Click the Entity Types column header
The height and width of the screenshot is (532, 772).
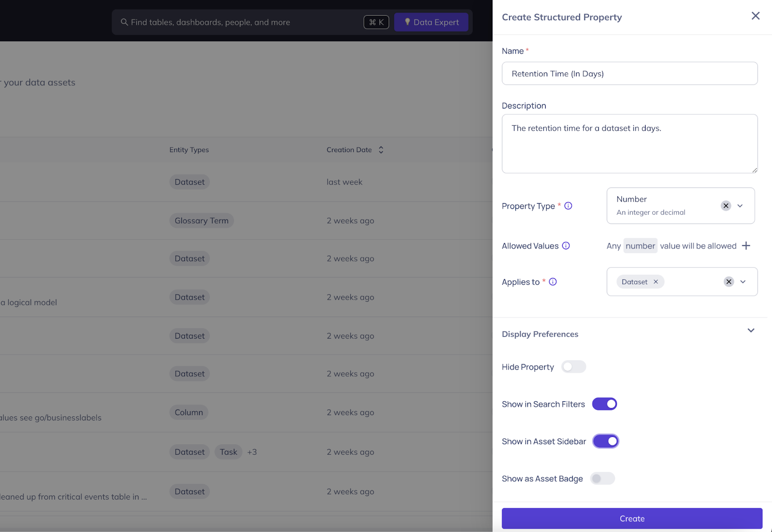pos(189,150)
